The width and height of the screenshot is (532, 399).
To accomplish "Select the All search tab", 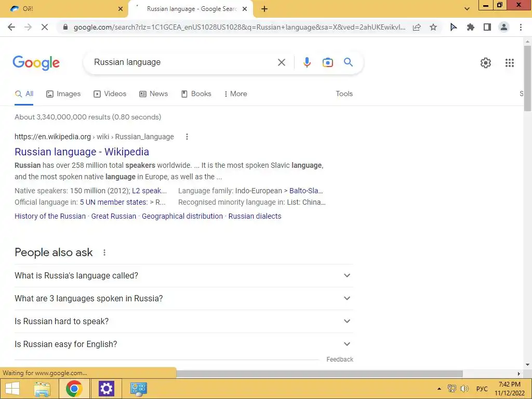I will (x=24, y=94).
